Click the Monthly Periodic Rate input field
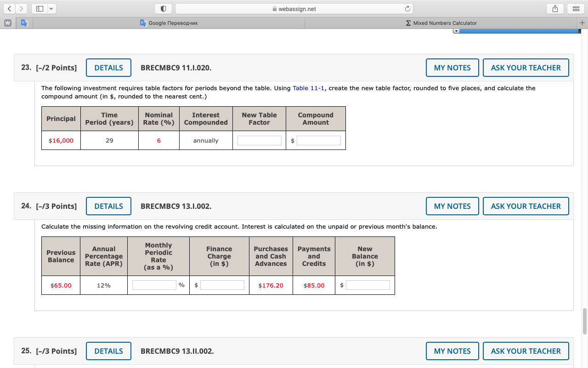Viewport: 588px width, 368px height. click(154, 285)
